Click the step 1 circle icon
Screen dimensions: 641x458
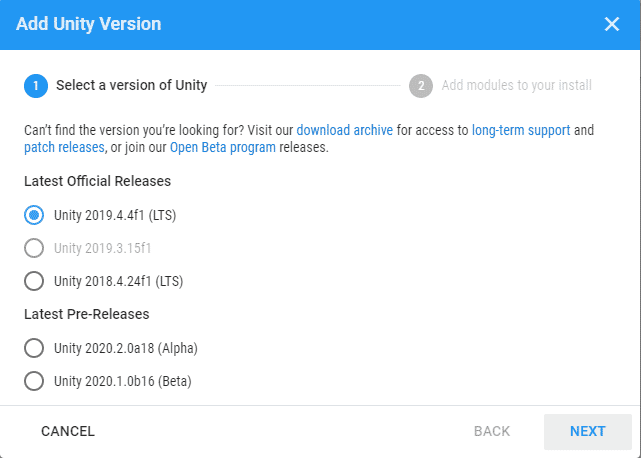pos(36,86)
